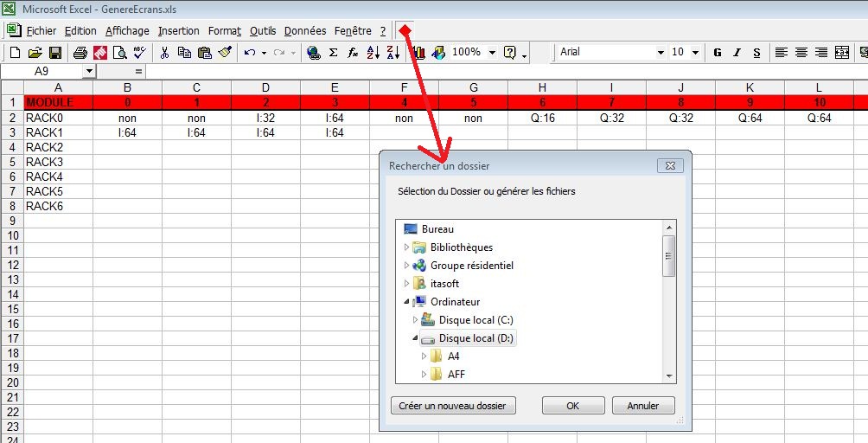The image size is (868, 443).
Task: Sort ascending with the A-Z icon
Action: coord(373,53)
